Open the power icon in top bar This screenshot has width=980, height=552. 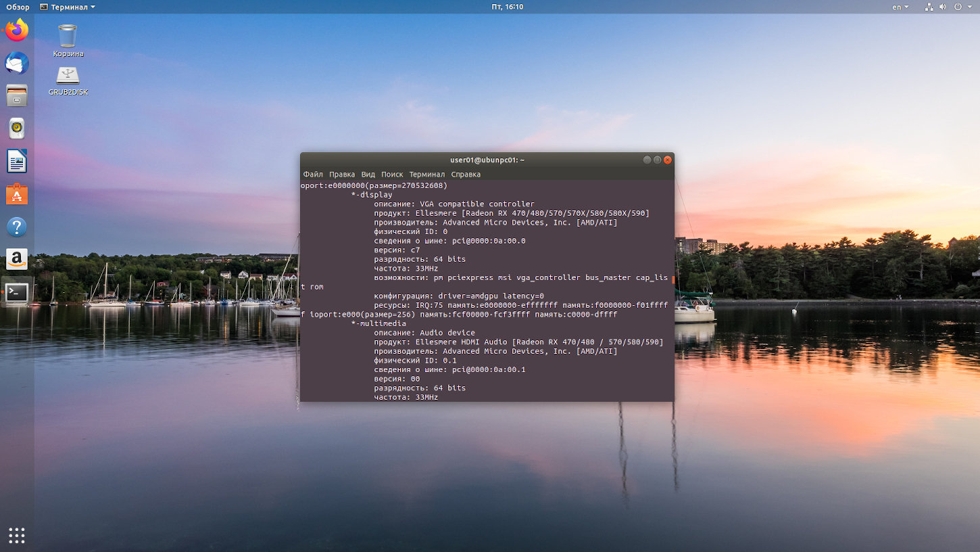pos(958,7)
